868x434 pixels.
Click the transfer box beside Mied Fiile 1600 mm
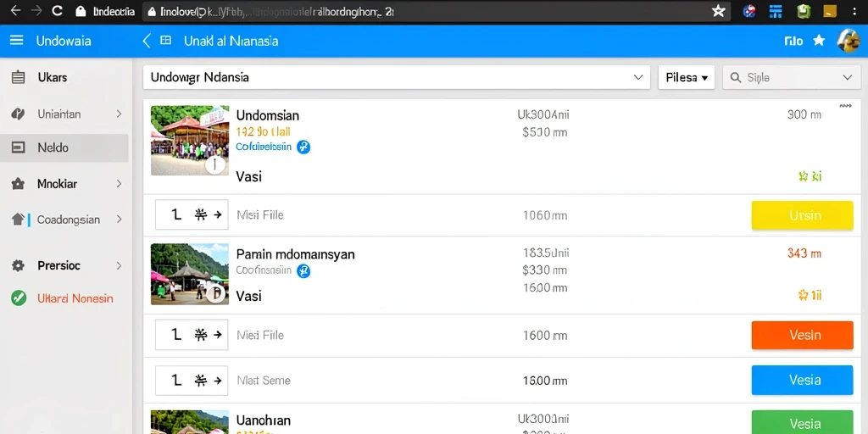coord(192,335)
